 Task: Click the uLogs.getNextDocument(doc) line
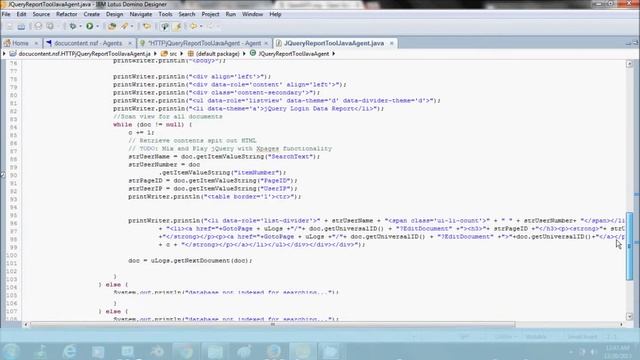click(x=190, y=260)
